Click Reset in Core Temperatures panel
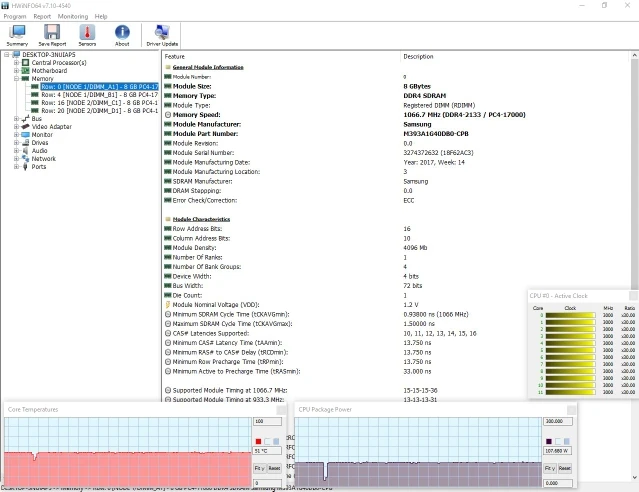The image size is (639, 492). click(x=274, y=468)
